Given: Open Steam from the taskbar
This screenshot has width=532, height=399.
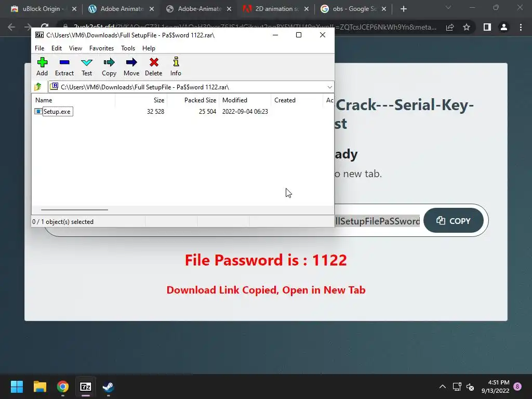Looking at the screenshot, I should click(108, 387).
